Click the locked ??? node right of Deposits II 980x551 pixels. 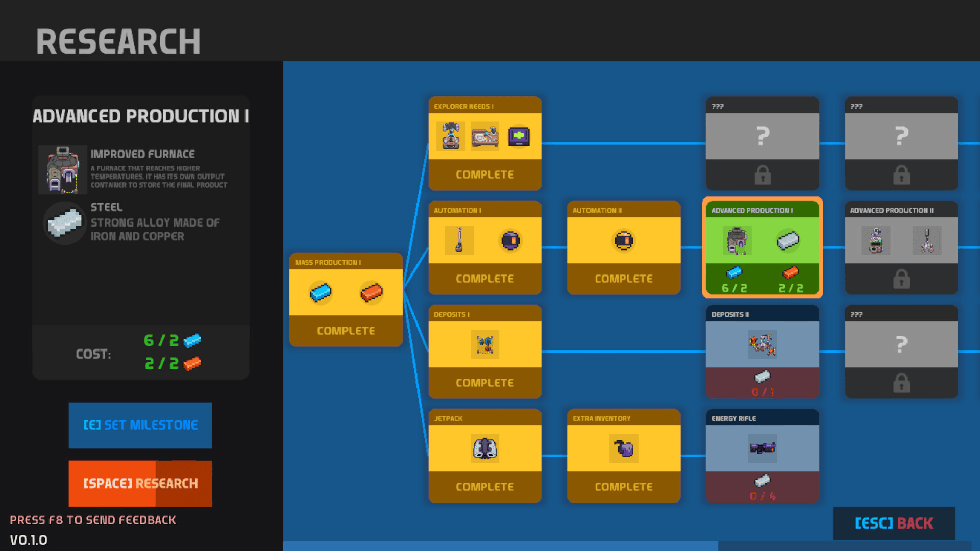tap(901, 352)
